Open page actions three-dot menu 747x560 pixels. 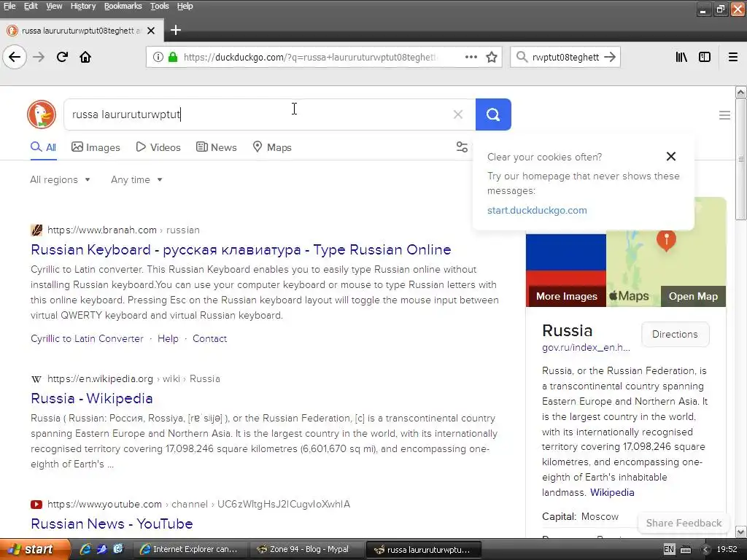click(471, 57)
